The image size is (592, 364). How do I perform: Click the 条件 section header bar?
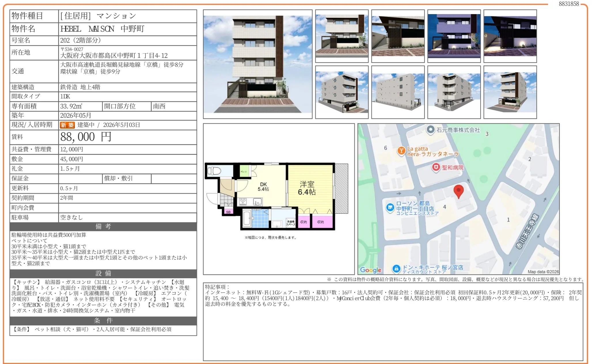103,321
